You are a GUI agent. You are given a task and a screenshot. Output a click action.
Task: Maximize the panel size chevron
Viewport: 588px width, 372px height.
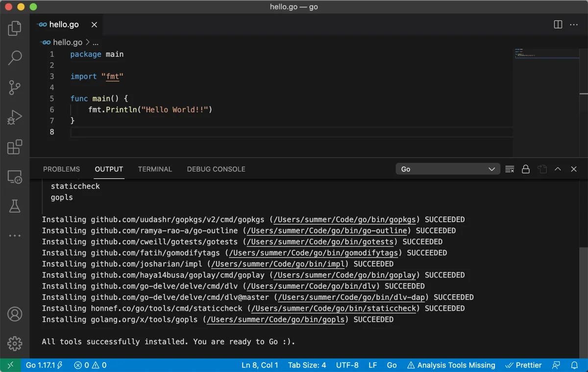tap(558, 169)
